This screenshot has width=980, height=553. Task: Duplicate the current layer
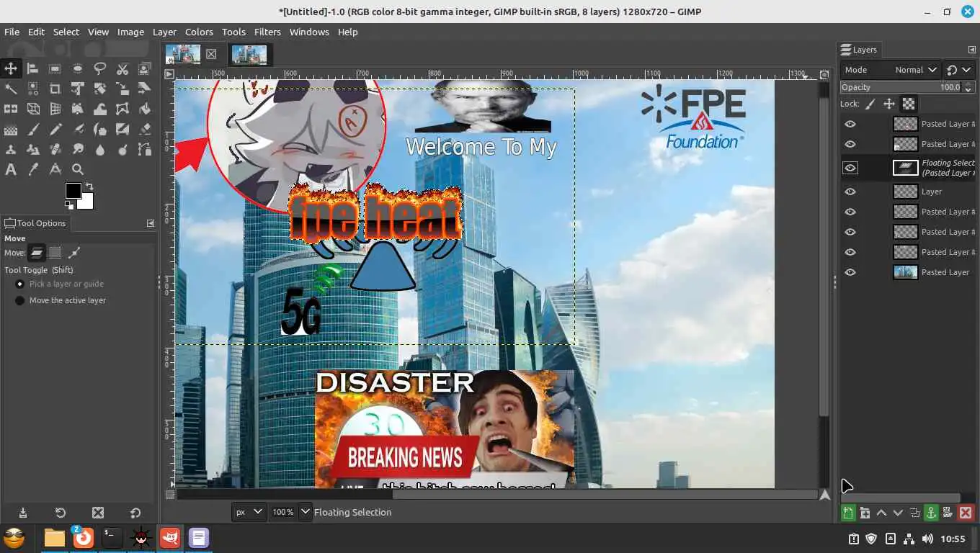tap(914, 513)
